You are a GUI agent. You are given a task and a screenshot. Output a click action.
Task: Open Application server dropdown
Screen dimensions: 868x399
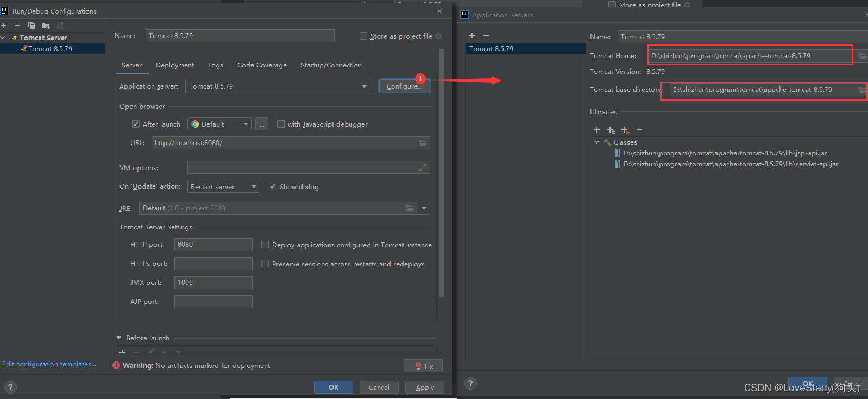point(278,86)
